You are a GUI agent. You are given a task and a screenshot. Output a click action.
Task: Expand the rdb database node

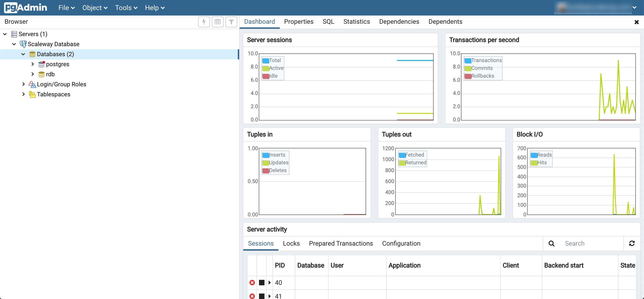[32, 74]
